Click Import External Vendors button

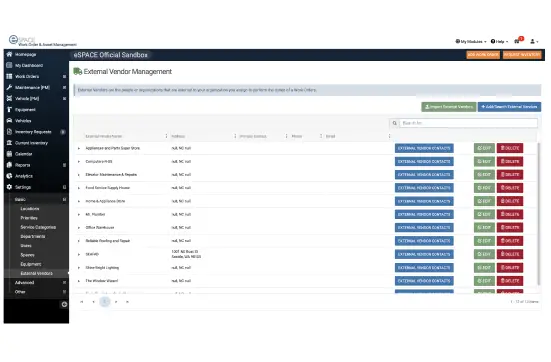(449, 107)
